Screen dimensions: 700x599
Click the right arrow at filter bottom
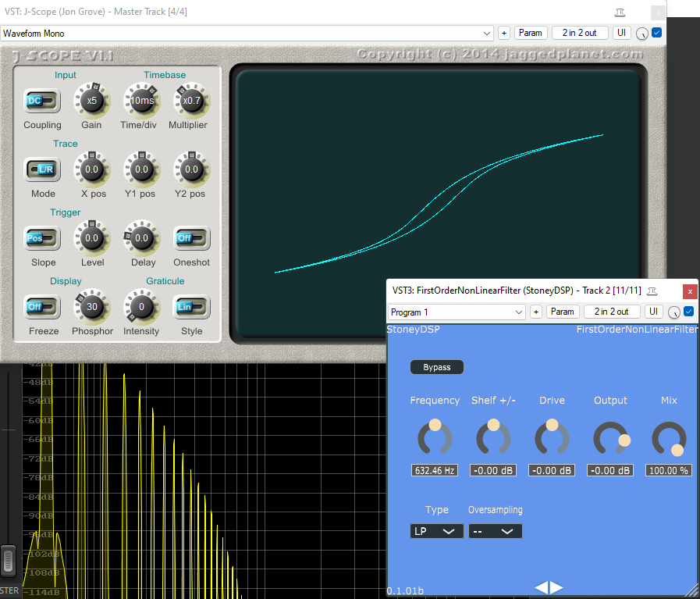tap(556, 588)
